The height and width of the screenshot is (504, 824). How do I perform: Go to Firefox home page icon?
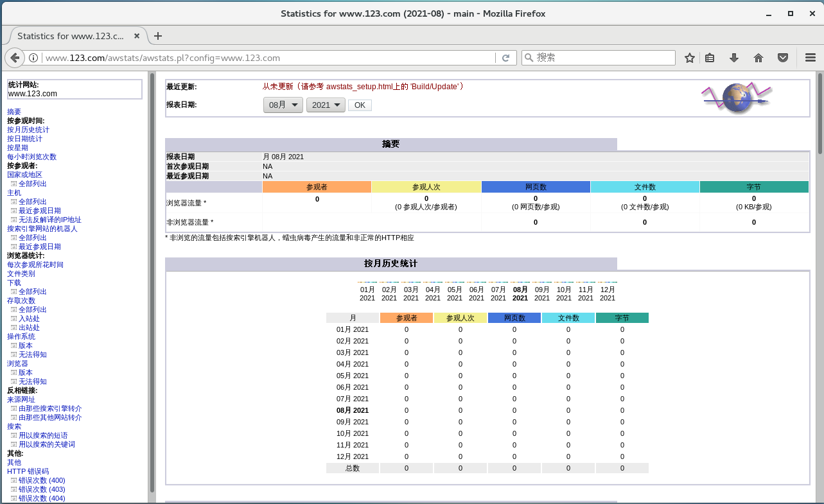coord(758,58)
